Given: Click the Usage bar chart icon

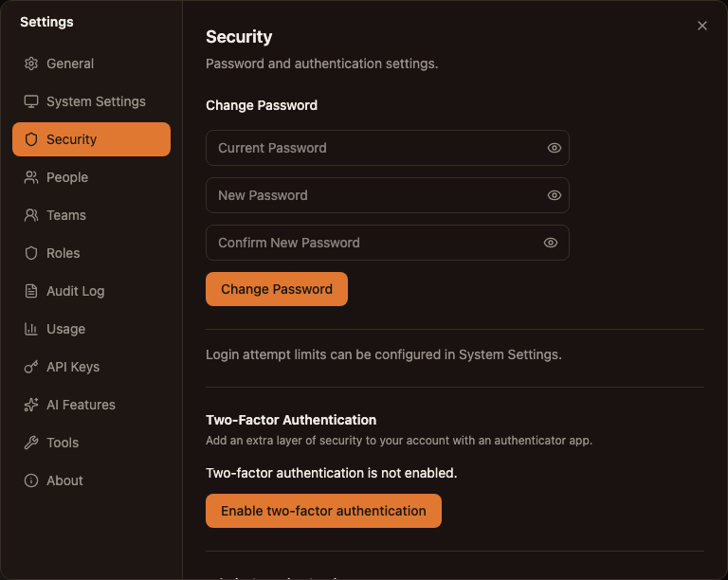Looking at the screenshot, I should tap(31, 329).
